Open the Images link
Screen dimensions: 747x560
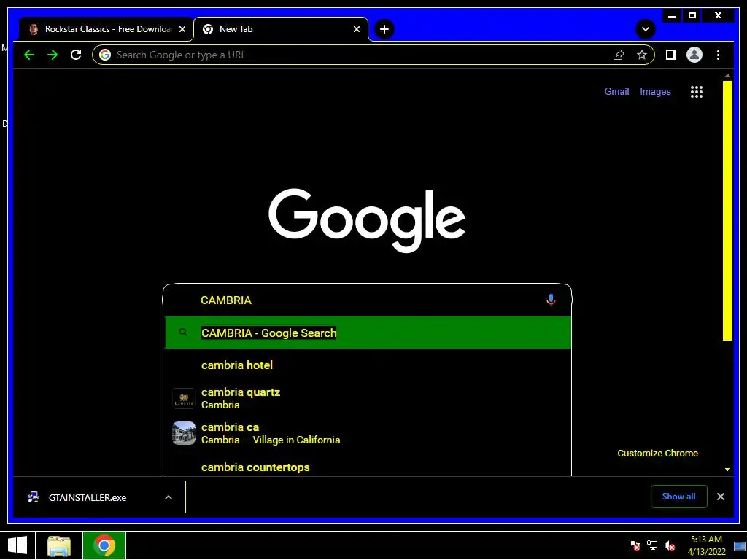click(x=655, y=91)
